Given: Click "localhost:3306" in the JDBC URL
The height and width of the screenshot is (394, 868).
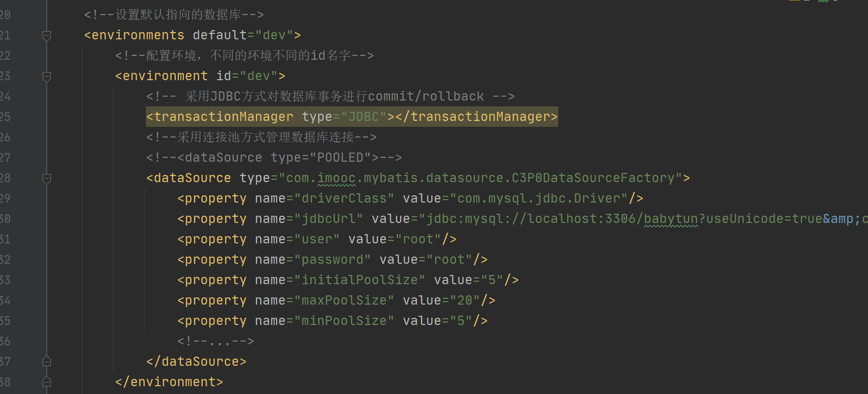Looking at the screenshot, I should pyautogui.click(x=581, y=219).
